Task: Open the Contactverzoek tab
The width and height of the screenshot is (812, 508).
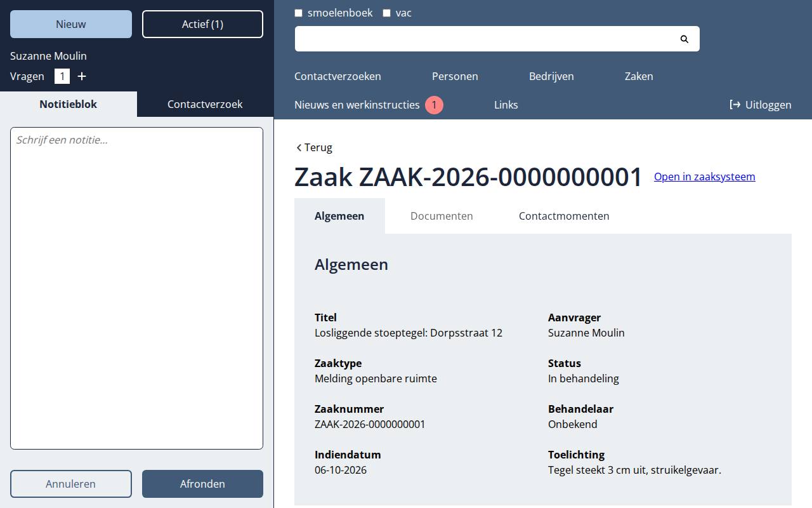Action: [x=205, y=104]
